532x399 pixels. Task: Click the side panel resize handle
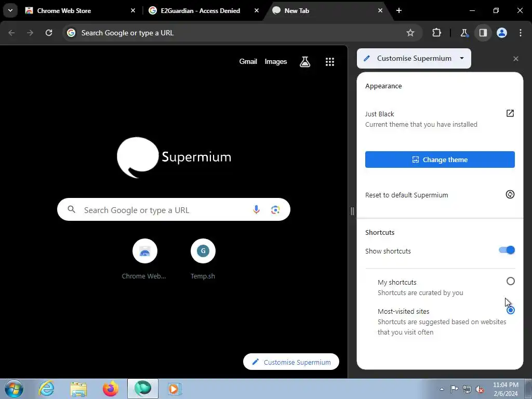click(x=352, y=211)
